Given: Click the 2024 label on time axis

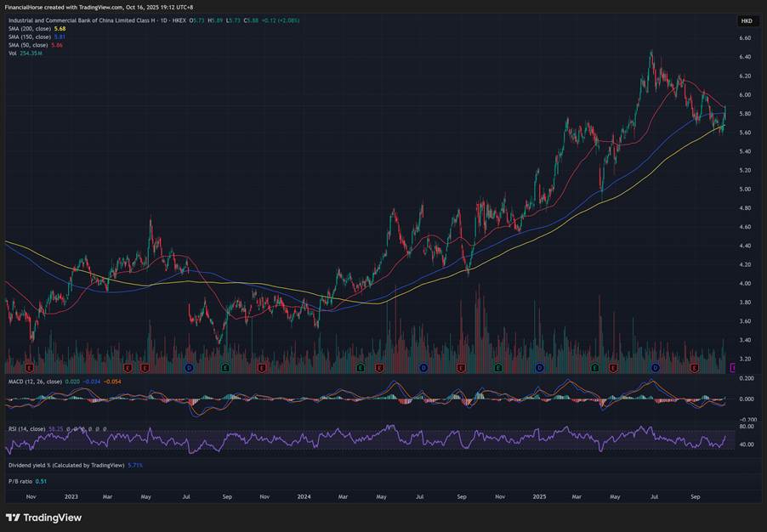Looking at the screenshot, I should point(304,495).
